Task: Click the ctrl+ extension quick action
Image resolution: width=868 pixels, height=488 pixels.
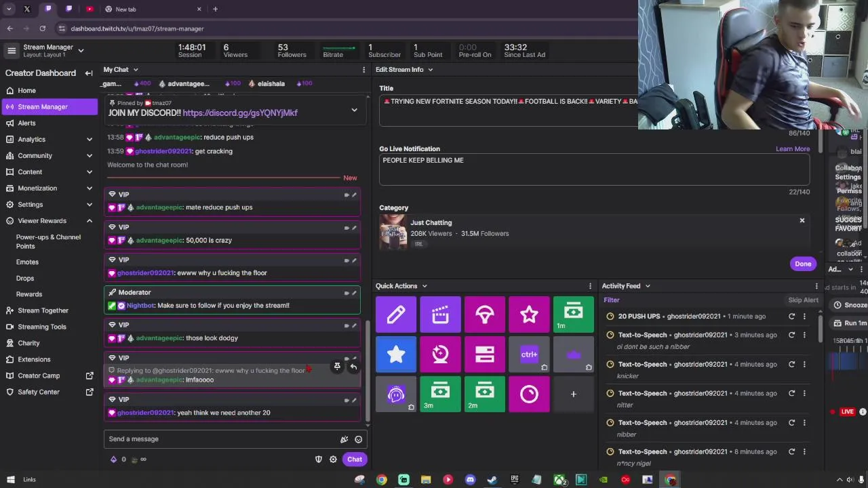Action: [x=529, y=354]
